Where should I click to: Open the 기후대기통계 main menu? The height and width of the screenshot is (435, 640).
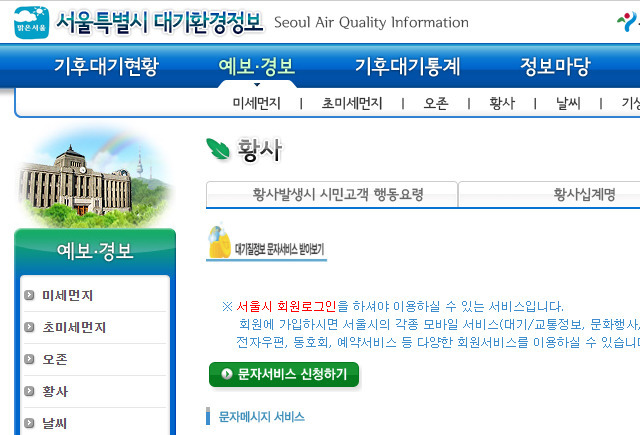[x=407, y=66]
